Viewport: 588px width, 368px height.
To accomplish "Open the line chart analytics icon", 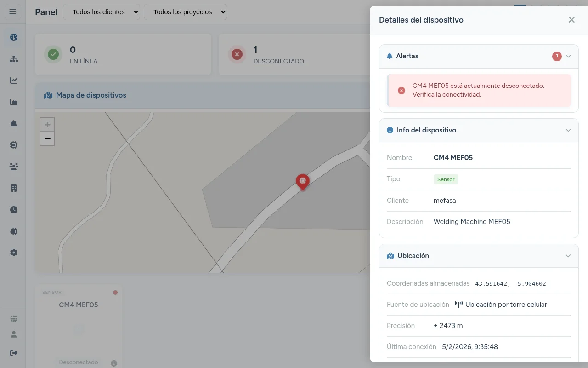I will (x=13, y=80).
